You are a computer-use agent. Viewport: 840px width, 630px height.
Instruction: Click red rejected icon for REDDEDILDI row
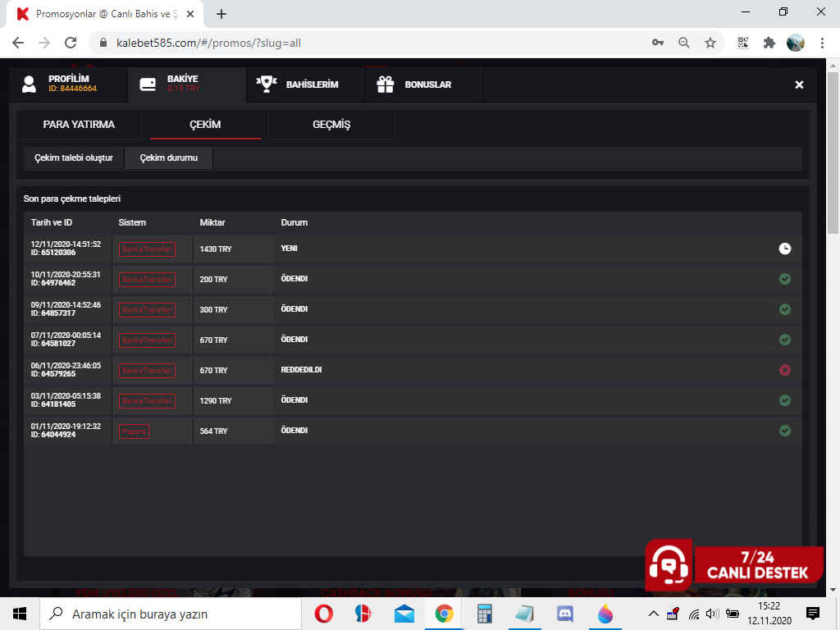784,370
